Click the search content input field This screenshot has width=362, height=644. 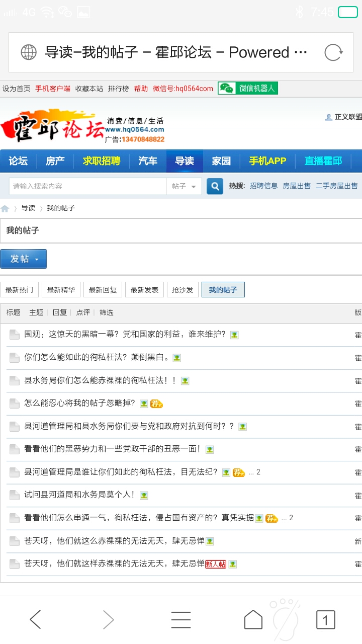(88, 186)
